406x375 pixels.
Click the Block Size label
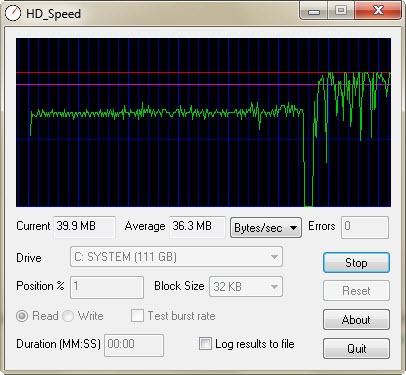point(179,286)
